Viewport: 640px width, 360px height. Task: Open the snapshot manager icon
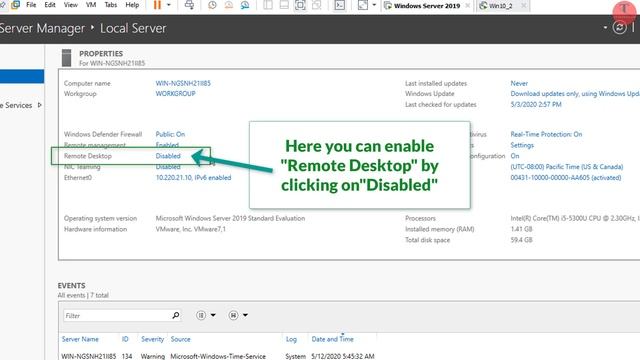(245, 5)
